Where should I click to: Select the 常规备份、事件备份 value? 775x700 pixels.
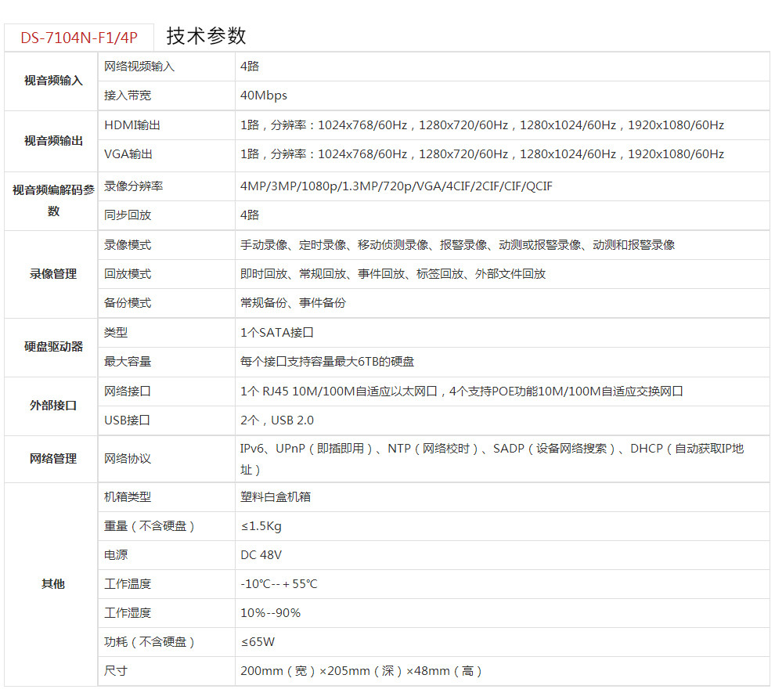click(x=293, y=303)
